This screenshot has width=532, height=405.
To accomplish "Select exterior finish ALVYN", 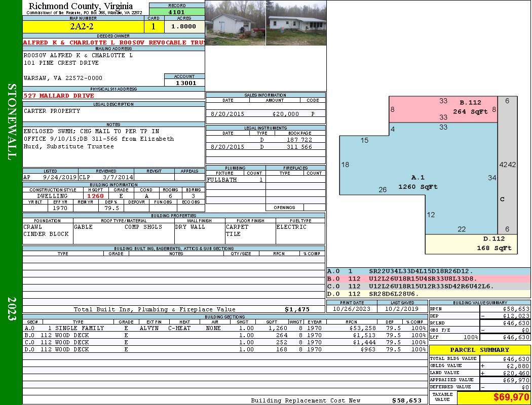I will click(x=150, y=329).
